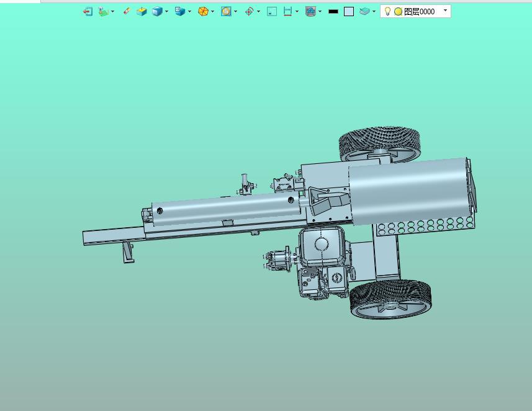Click the eraser icon in the toolbar
Image resolution: width=532 pixels, height=411 pixels.
(x=127, y=12)
